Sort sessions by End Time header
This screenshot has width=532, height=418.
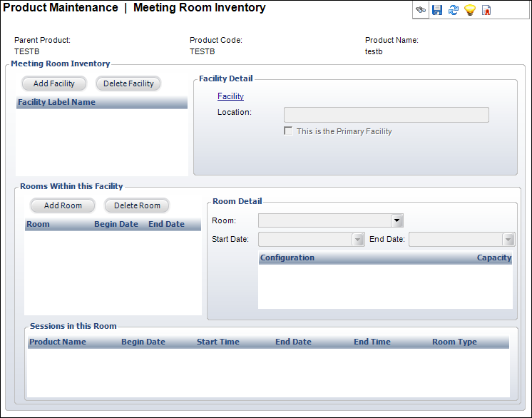point(372,342)
